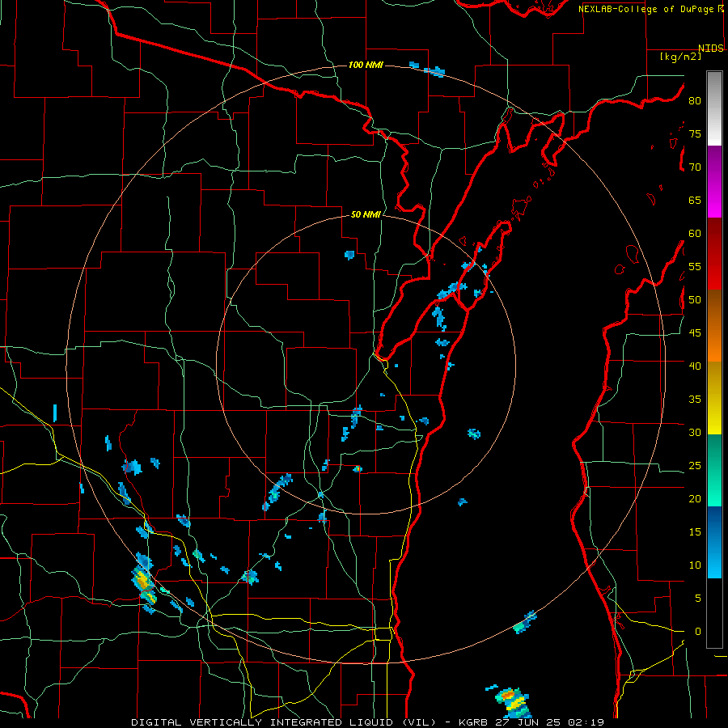Click the scale value 10
The image size is (728, 728).
coord(695,565)
